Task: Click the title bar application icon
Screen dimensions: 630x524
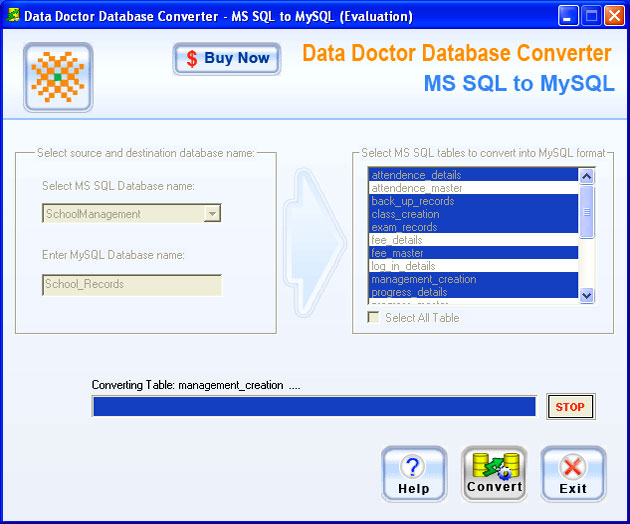Action: click(12, 15)
